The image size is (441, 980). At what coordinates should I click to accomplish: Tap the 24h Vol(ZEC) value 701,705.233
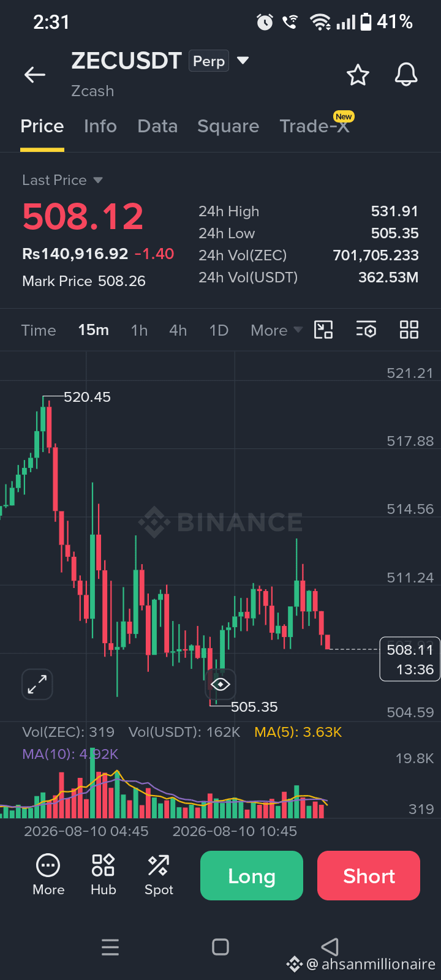pos(375,255)
